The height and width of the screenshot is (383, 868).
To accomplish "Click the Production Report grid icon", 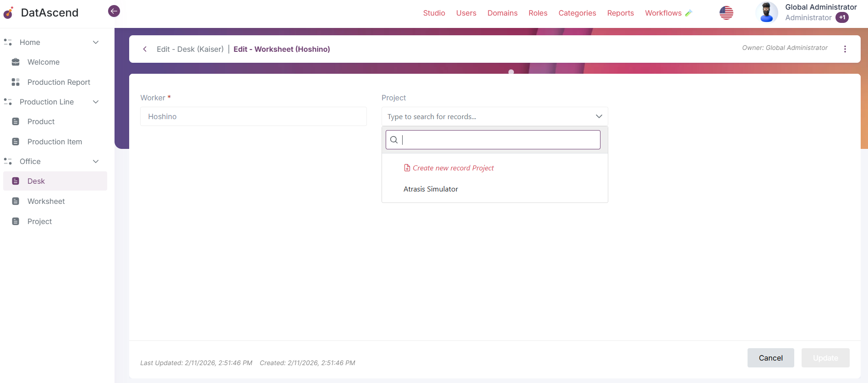I will point(16,82).
